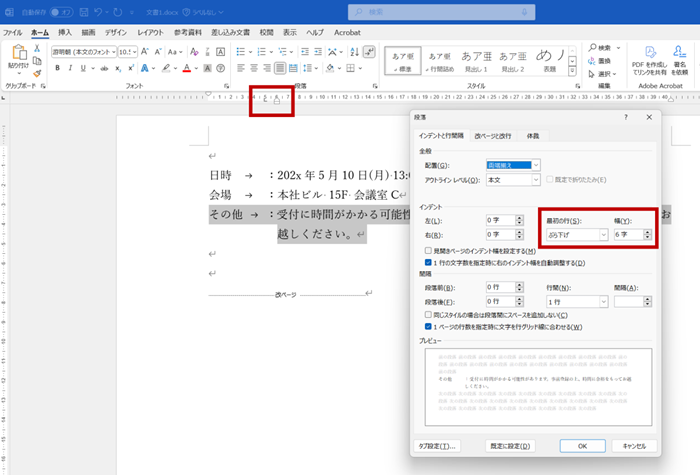The width and height of the screenshot is (700, 475).
Task: Click the justify alignment icon
Action: 281,68
